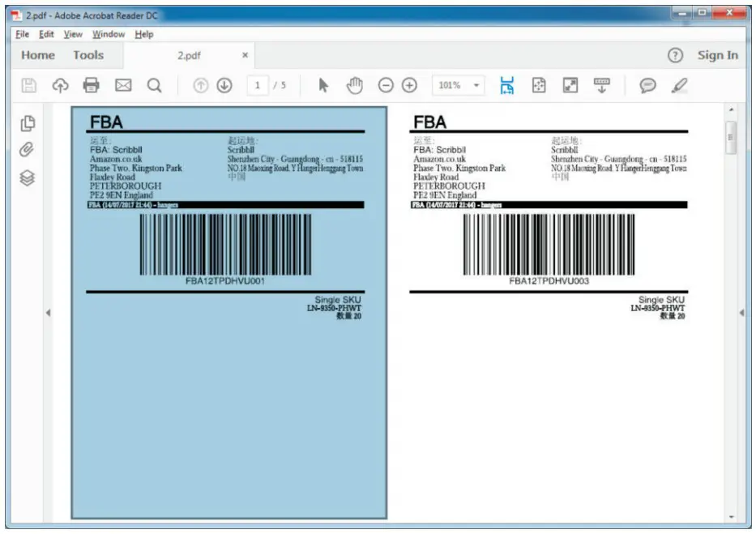This screenshot has width=756, height=534.
Task: Open the Window menu
Action: click(x=108, y=34)
